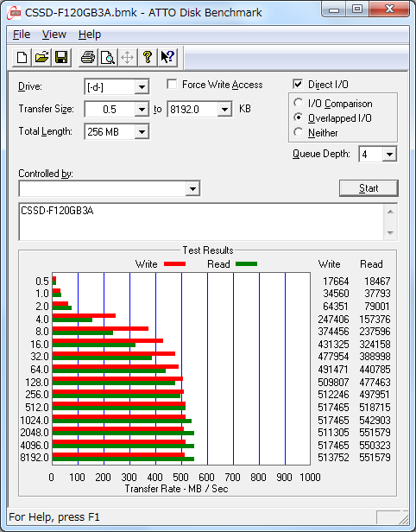
Task: Open Print Preview from the toolbar
Action: pos(108,57)
